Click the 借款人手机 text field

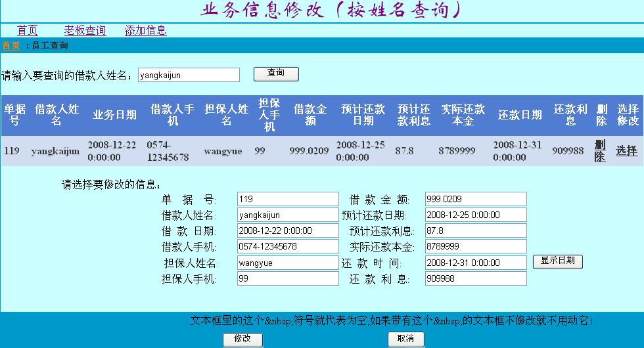[x=287, y=247]
